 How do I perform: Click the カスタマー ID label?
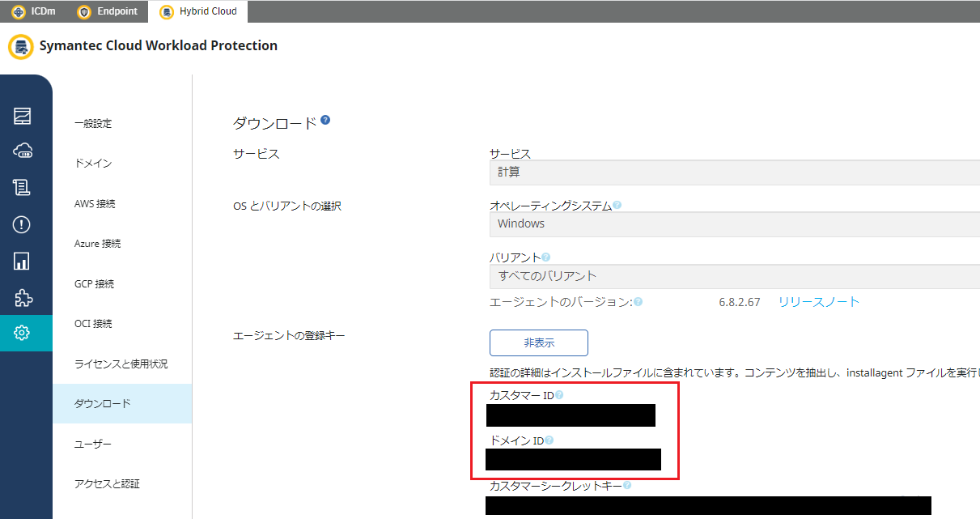click(x=521, y=396)
